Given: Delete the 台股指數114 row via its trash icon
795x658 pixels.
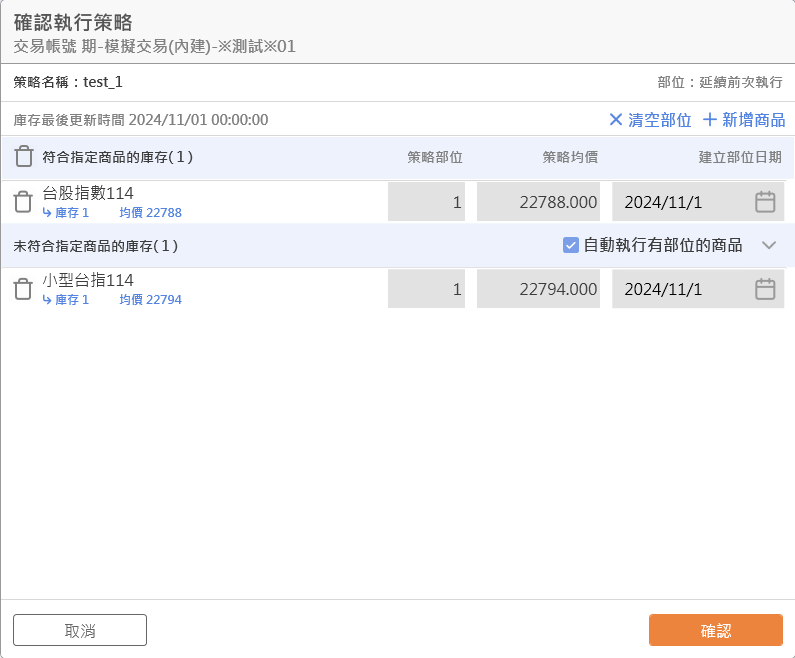Looking at the screenshot, I should tap(23, 202).
